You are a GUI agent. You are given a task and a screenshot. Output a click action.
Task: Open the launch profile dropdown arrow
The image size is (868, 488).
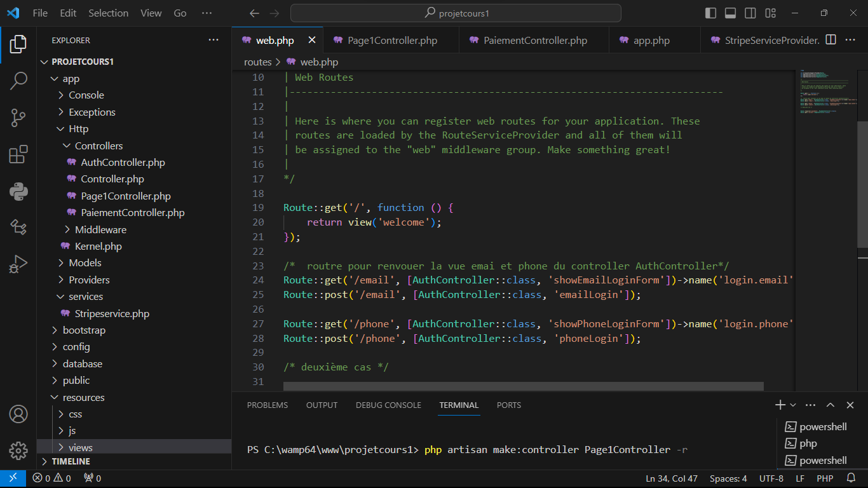[793, 405]
